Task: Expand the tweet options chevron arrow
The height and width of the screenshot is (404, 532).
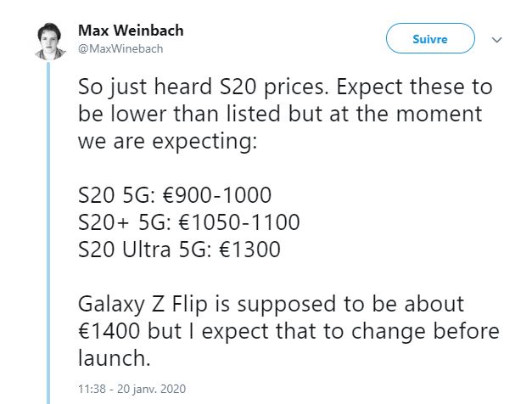Action: (497, 39)
